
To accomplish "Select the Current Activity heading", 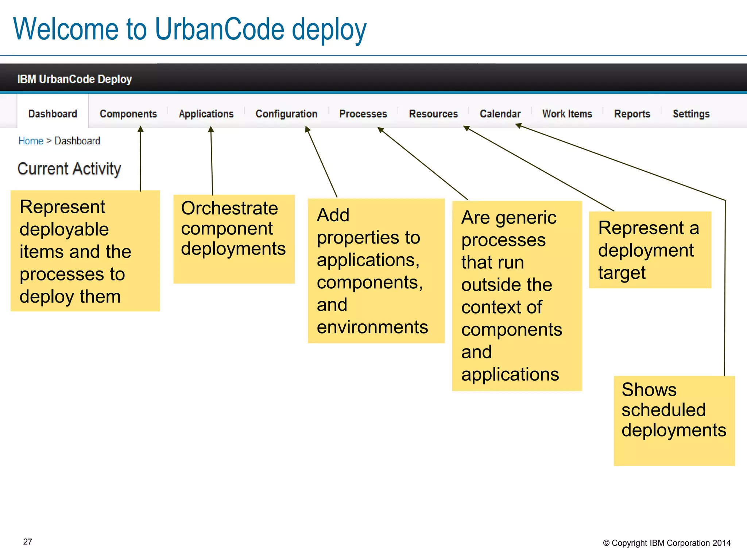I will click(69, 169).
